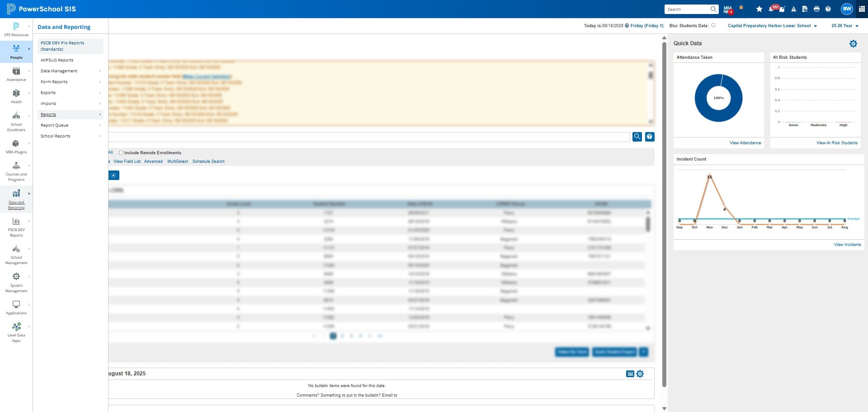Open the 25-26 Year term dropdown
This screenshot has width=868, height=412.
coord(844,26)
